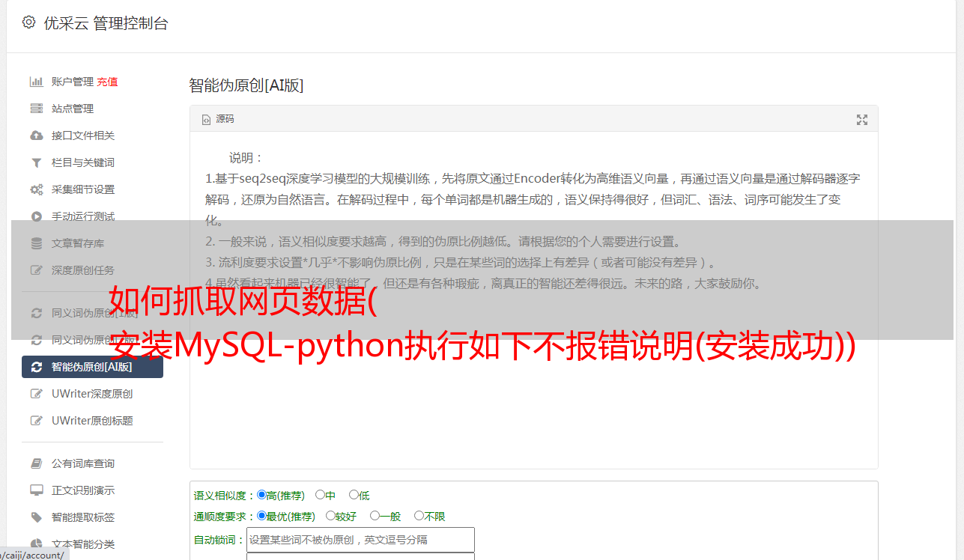Click the pie chart icon for 文本智能分类

coord(36,544)
